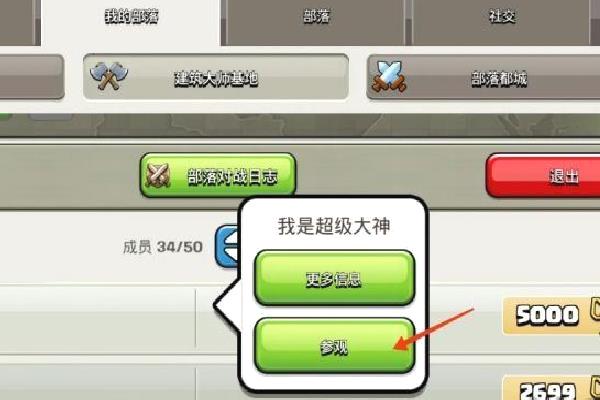Click the 更多信息 button in the popup

(x=334, y=278)
